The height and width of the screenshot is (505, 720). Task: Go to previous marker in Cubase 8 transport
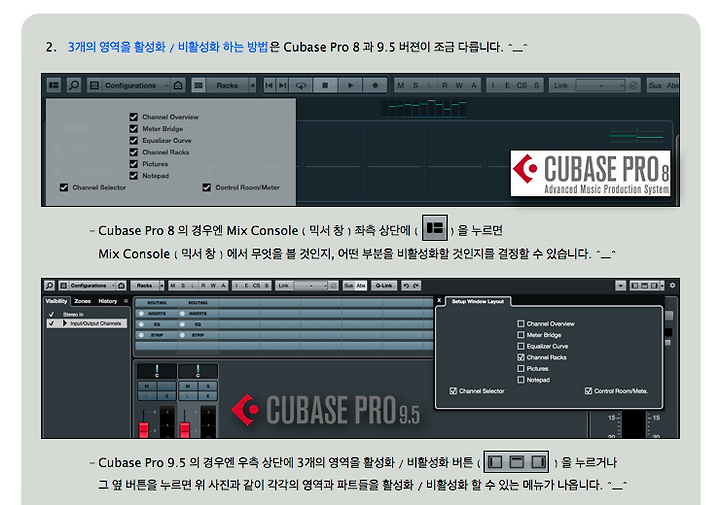[x=269, y=85]
